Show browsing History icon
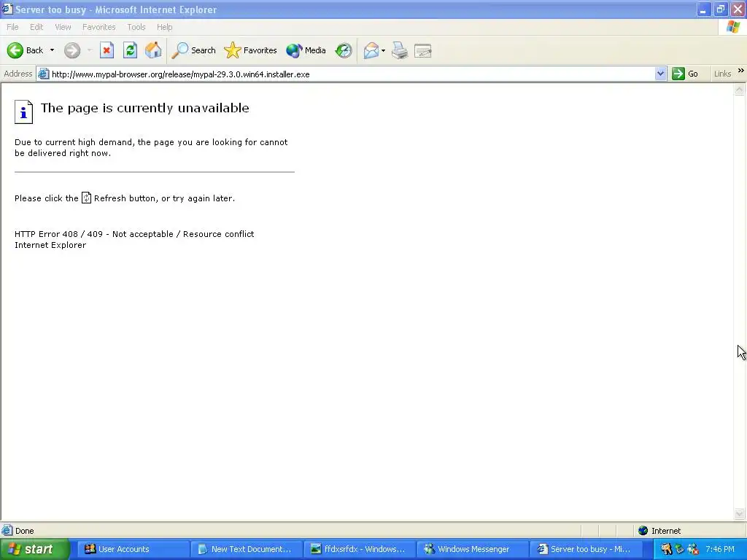Screen dimensions: 747x560 point(344,50)
